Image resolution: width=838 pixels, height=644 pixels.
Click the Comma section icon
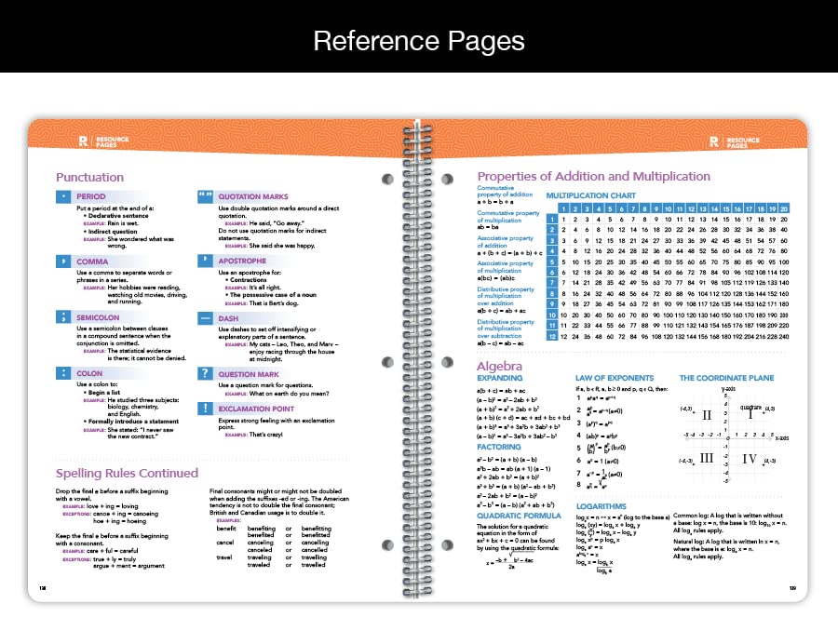click(x=63, y=262)
